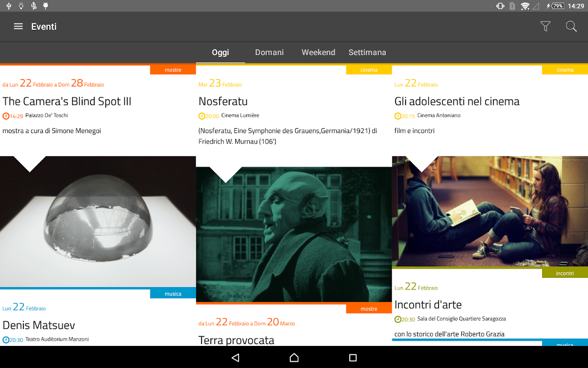Tap the Nosferatu Friedrich W. Murnau description

288,136
